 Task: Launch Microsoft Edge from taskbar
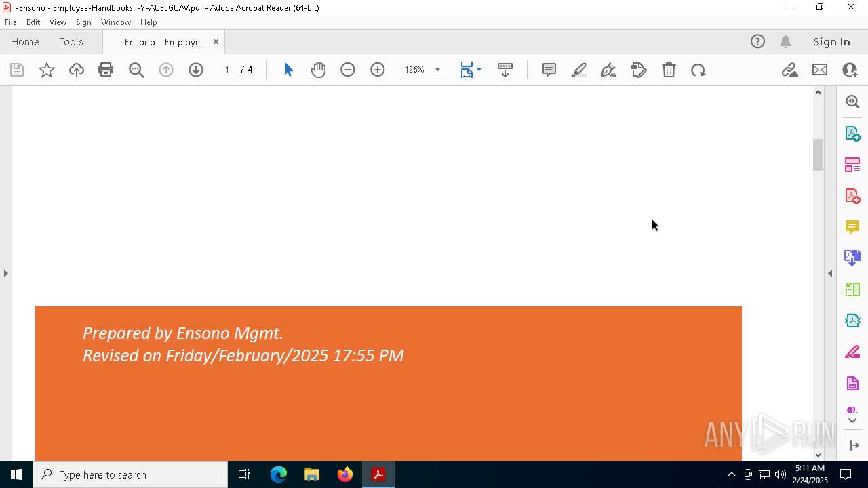click(x=279, y=474)
